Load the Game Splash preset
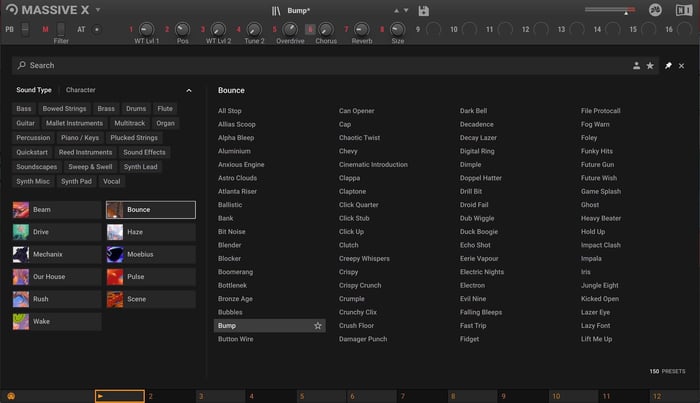Image resolution: width=700 pixels, height=403 pixels. coord(601,191)
